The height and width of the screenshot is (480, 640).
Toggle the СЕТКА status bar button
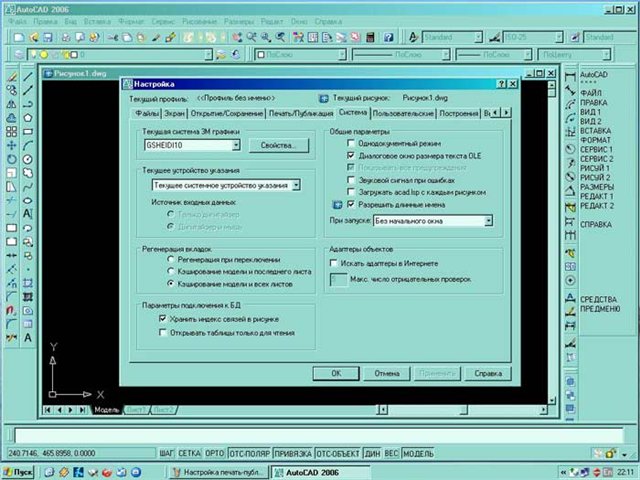pyautogui.click(x=189, y=453)
